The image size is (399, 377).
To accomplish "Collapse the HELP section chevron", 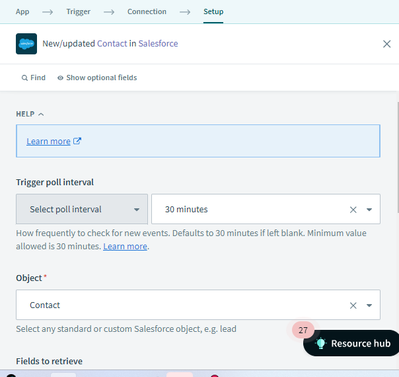I will [x=41, y=114].
